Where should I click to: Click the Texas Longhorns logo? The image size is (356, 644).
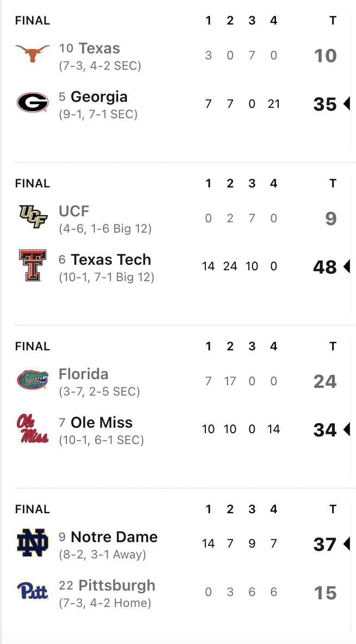33,54
